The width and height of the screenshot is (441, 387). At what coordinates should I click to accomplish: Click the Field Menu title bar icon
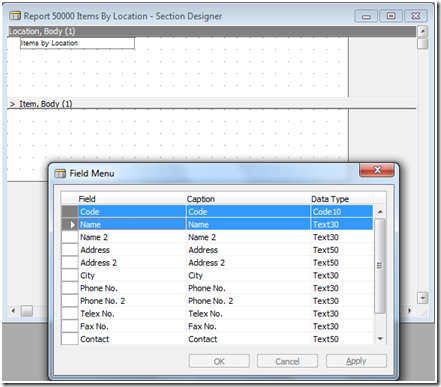(60, 173)
